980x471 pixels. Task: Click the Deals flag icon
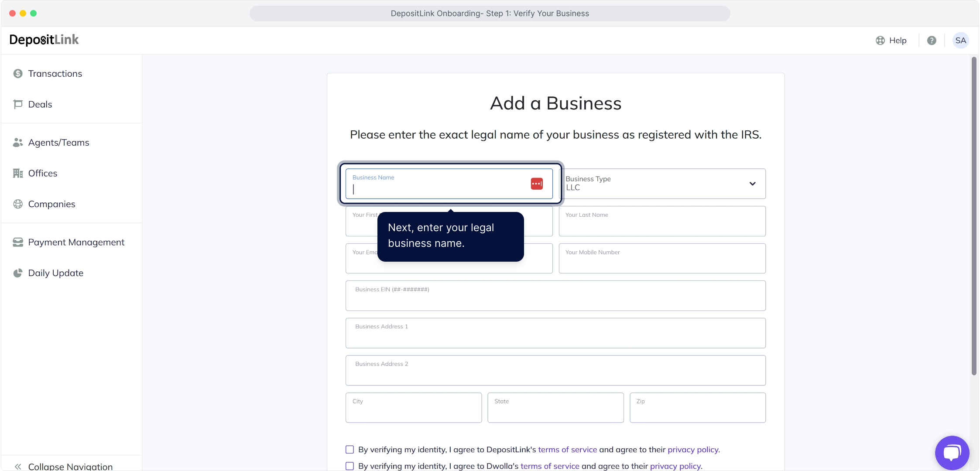[18, 104]
